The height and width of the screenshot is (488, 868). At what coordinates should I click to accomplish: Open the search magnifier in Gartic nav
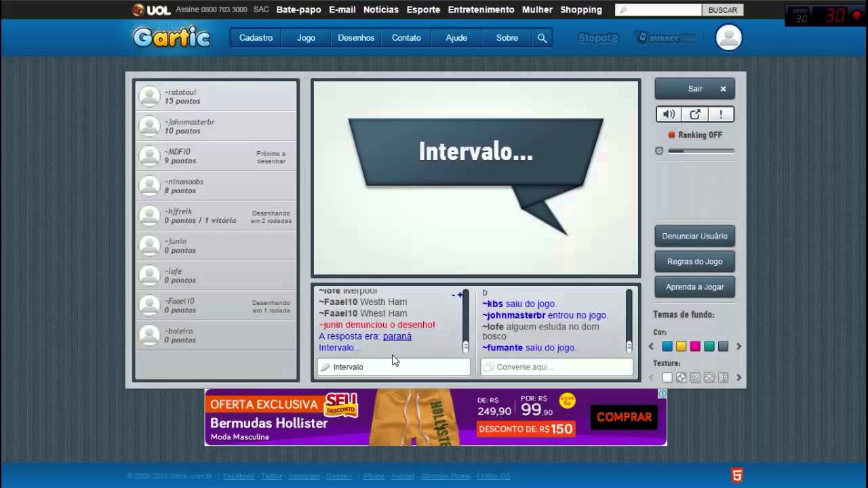[542, 38]
